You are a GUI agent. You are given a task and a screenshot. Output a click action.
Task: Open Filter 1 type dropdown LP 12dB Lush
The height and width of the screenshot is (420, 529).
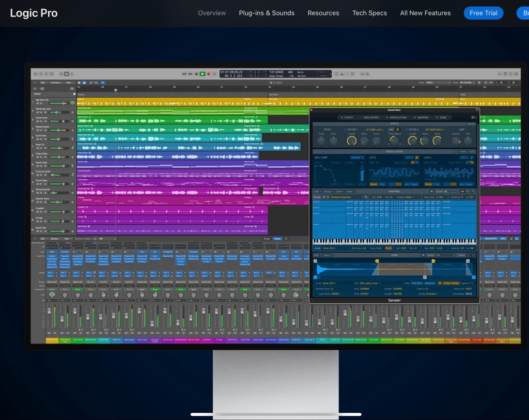[x=376, y=130]
